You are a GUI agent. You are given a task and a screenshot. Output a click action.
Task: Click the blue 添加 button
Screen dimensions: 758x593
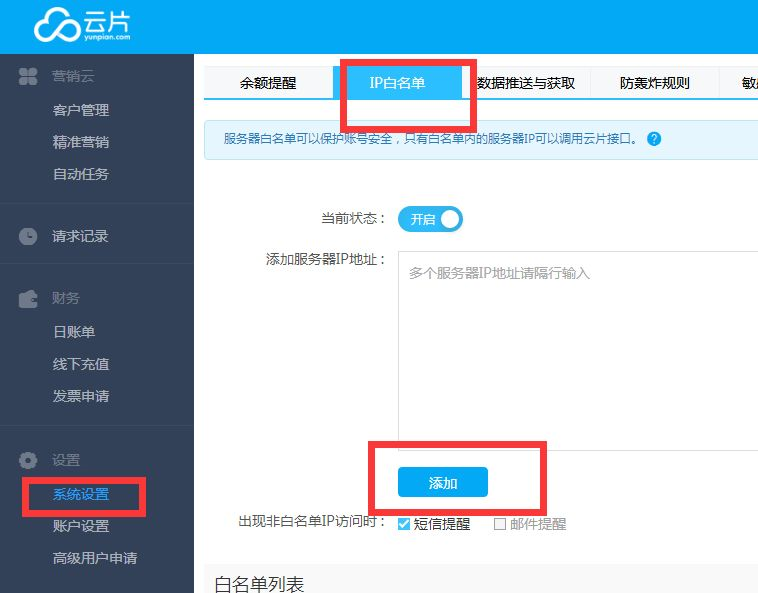coord(443,482)
